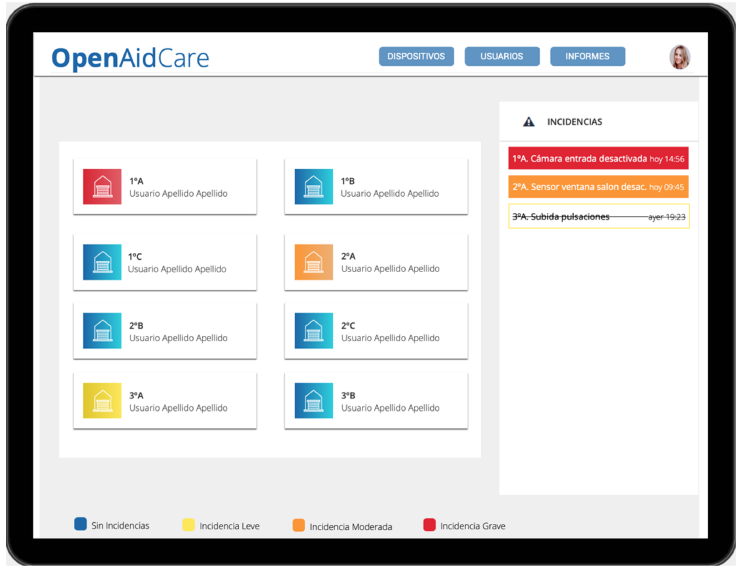
Task: Click the blue house icon for 1ºB
Action: 314,187
